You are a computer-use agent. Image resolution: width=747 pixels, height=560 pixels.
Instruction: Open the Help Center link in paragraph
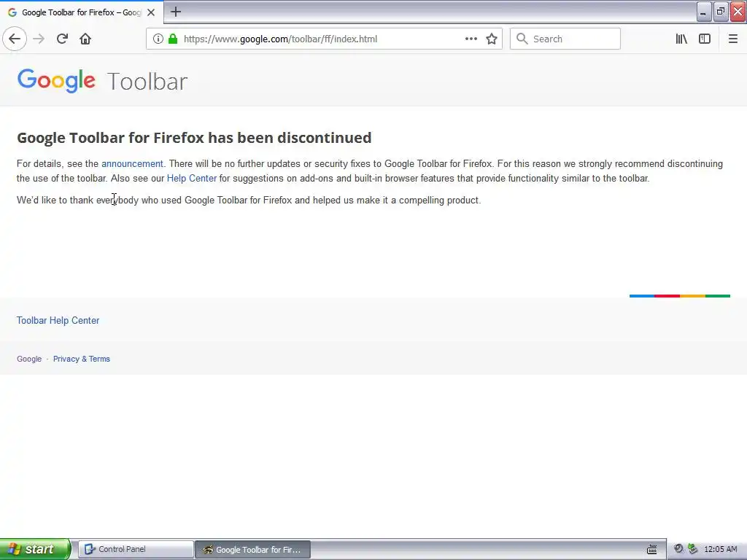pyautogui.click(x=192, y=179)
